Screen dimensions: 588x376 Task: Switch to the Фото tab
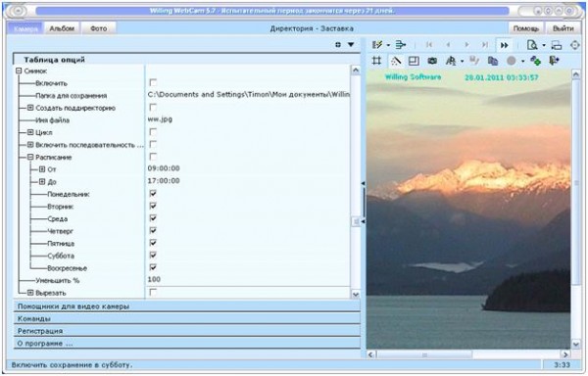[x=98, y=28]
